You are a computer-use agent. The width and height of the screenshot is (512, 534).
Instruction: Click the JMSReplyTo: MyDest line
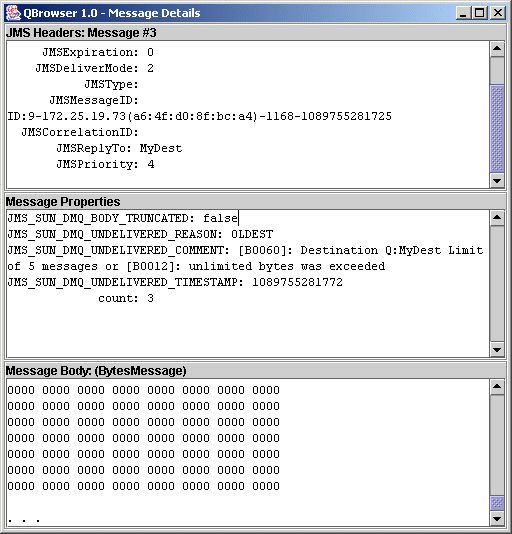pos(119,148)
